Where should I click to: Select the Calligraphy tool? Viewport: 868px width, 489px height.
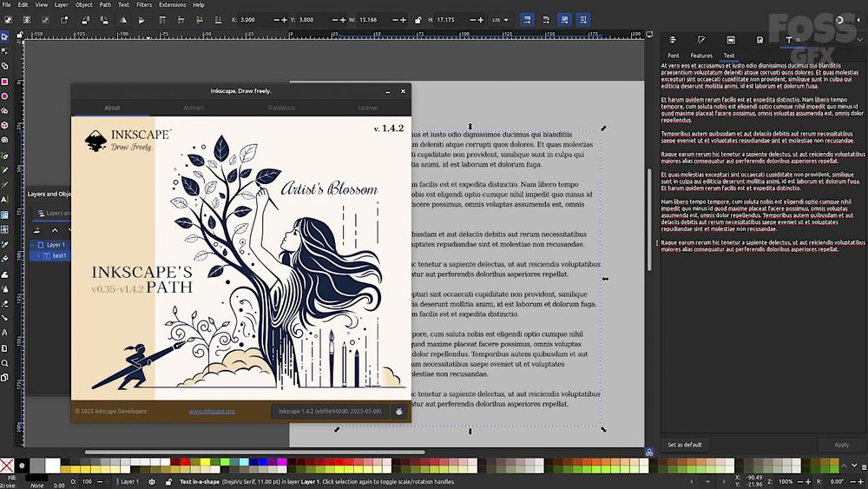[x=5, y=185]
